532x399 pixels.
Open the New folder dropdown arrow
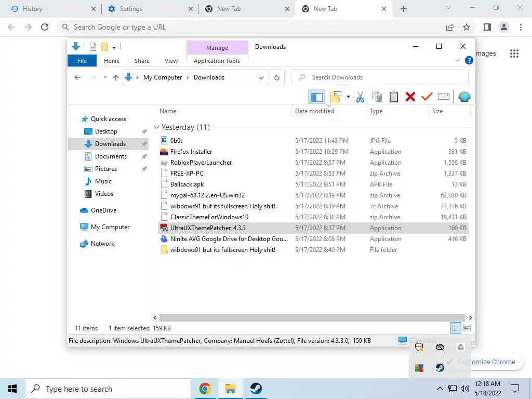coord(348,97)
